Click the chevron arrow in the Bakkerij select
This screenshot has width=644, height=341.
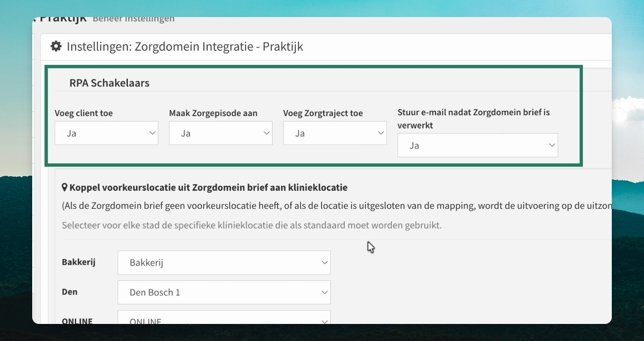point(325,262)
